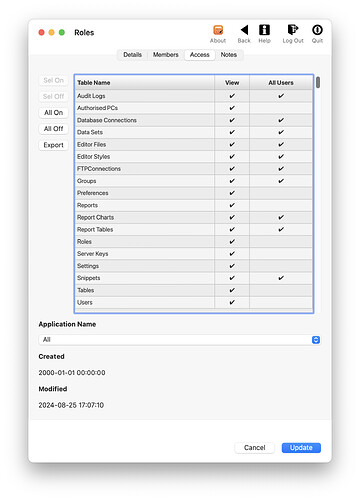Switch to the Details tab
360x500 pixels.
tap(132, 55)
